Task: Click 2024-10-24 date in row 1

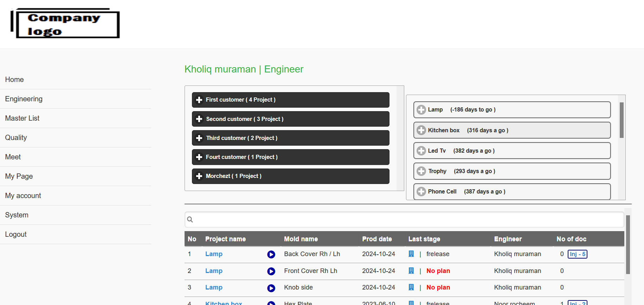Action: (x=379, y=254)
